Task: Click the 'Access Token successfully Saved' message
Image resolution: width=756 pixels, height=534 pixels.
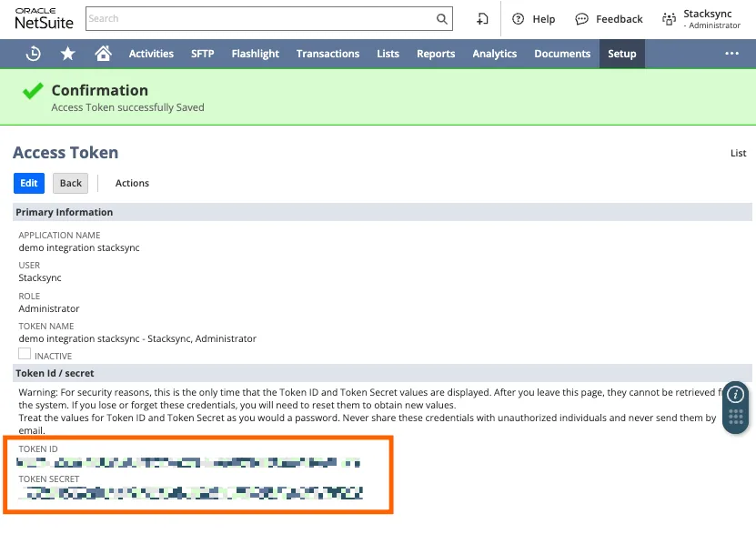Action: point(127,107)
